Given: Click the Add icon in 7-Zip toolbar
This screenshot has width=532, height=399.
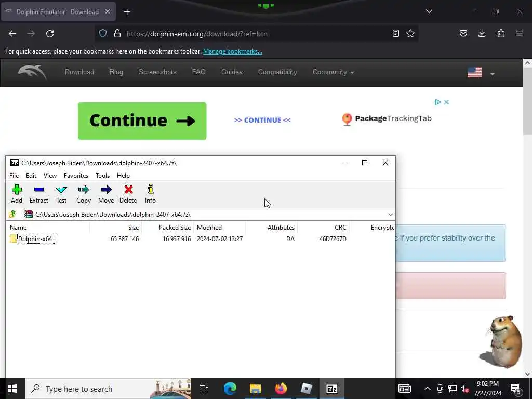Looking at the screenshot, I should [x=17, y=194].
